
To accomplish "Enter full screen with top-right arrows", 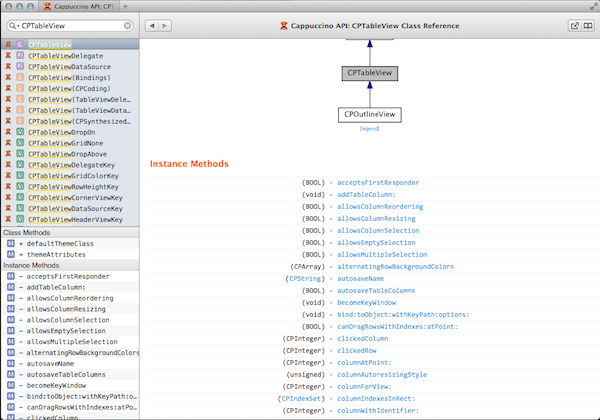I will click(x=593, y=6).
